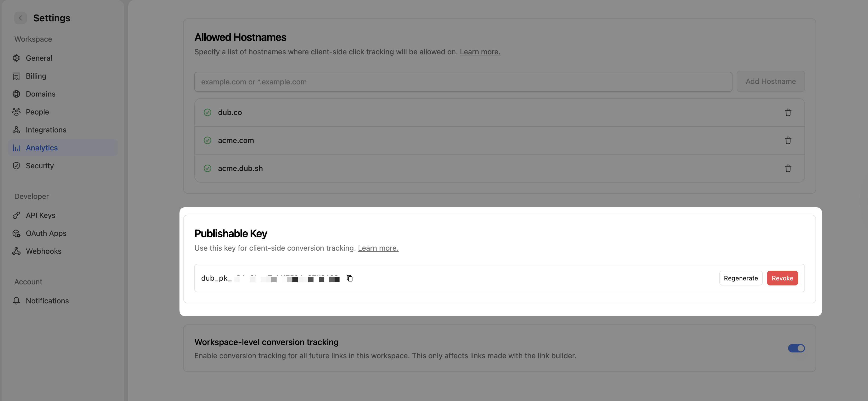Click the Integrations icon in sidebar
Viewport: 868px width, 401px height.
click(17, 130)
